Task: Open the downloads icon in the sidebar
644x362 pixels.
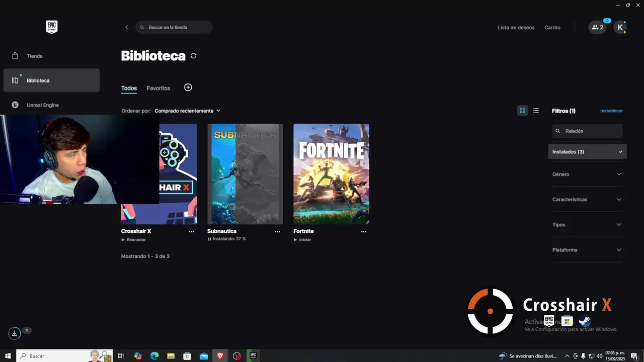Action: (15, 333)
